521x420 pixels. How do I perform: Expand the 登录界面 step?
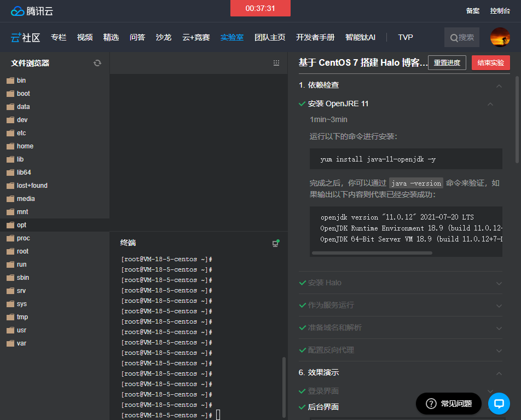[x=490, y=391]
